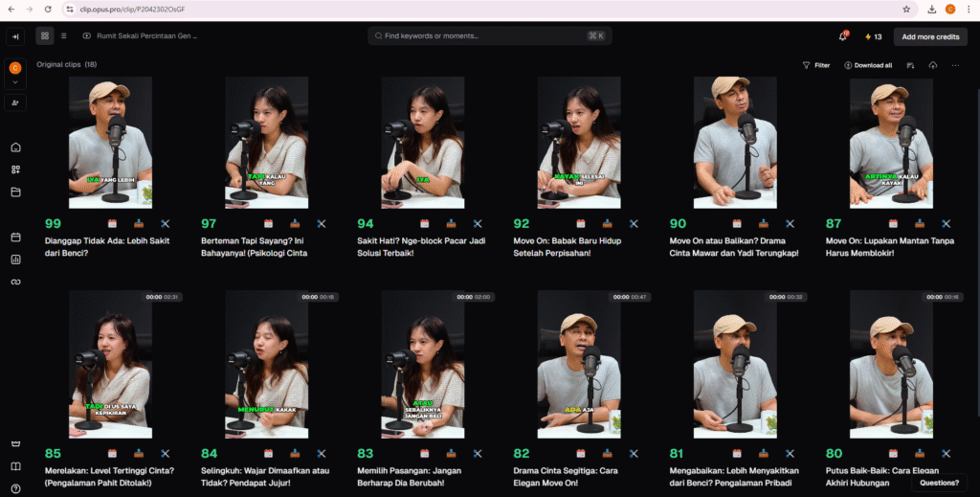Click the link icon in the left sidebar

[15, 282]
